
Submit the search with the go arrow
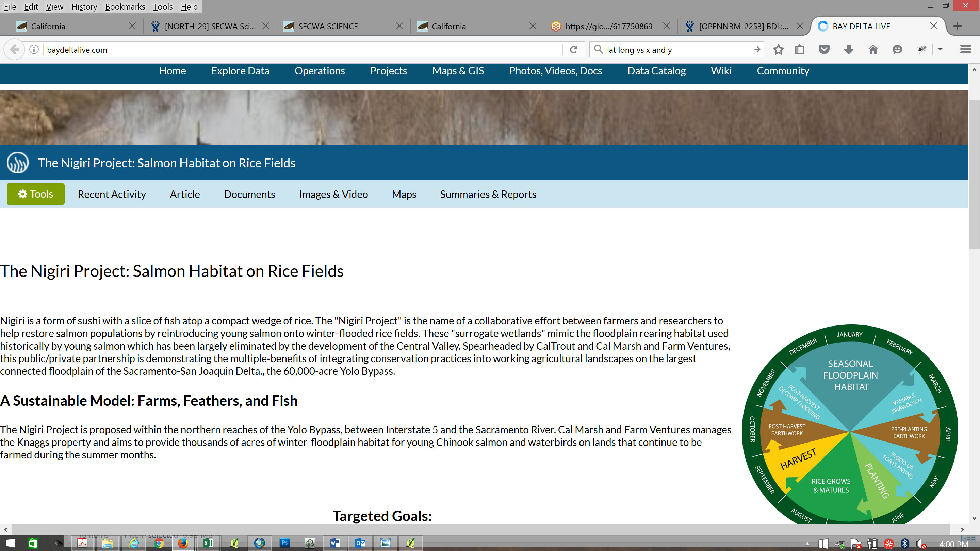(757, 49)
